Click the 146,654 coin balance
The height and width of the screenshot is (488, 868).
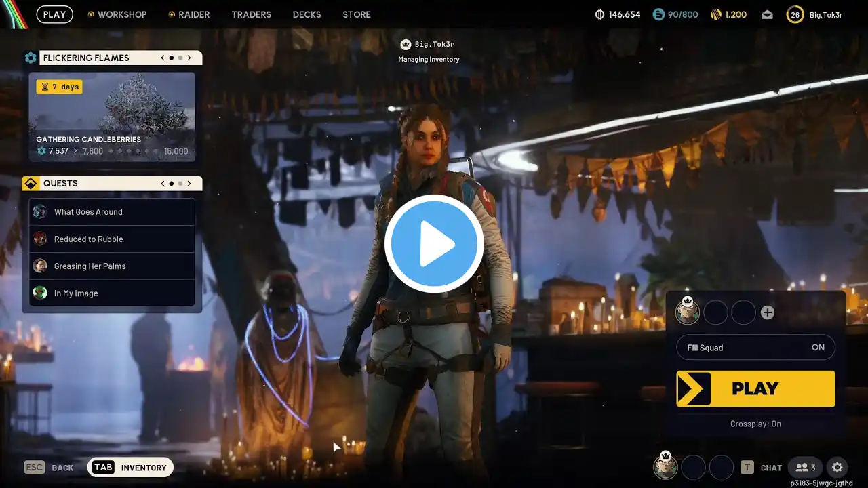coord(625,14)
